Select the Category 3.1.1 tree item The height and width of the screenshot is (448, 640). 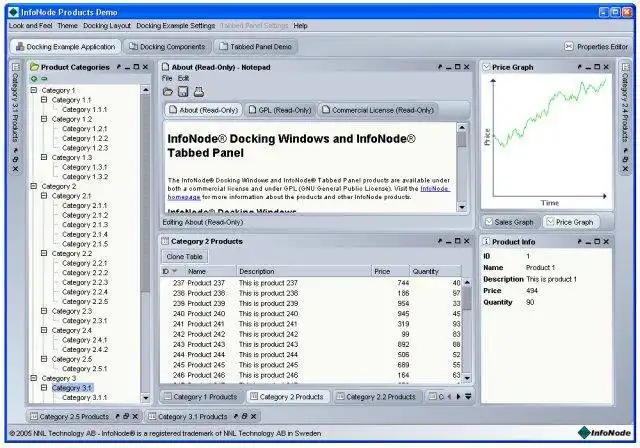click(x=84, y=397)
